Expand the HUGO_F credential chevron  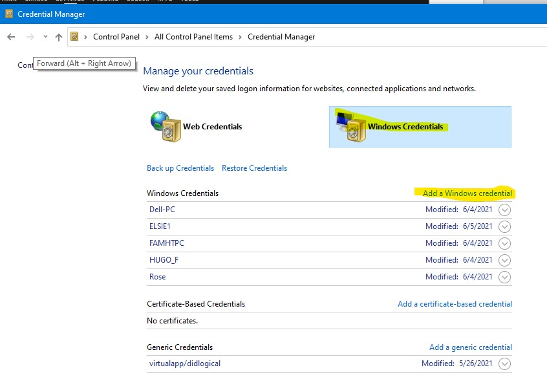point(504,260)
